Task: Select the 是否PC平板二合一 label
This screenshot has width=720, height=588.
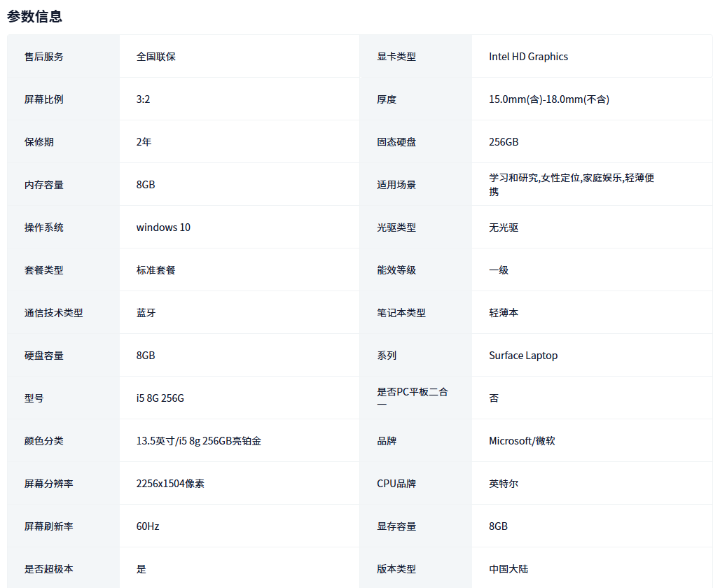Action: tap(413, 398)
